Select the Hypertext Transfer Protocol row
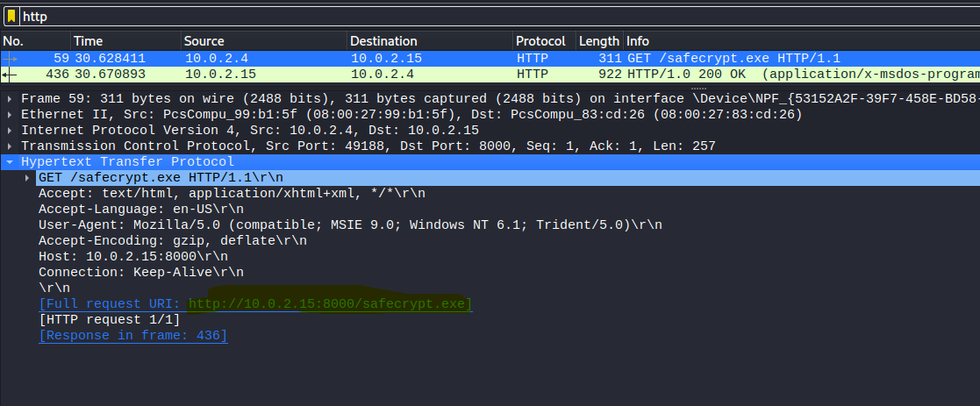 (490, 162)
